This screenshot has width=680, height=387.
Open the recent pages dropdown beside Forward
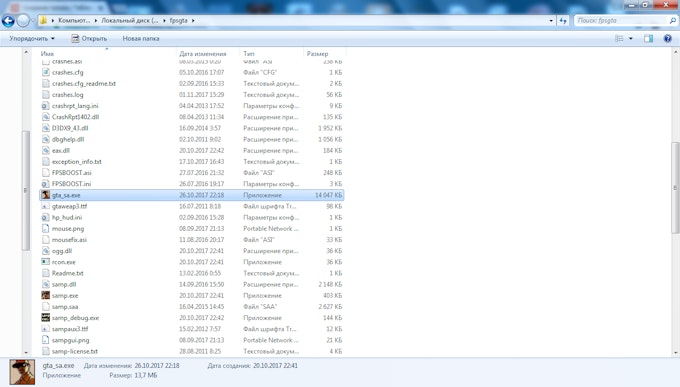[33, 20]
